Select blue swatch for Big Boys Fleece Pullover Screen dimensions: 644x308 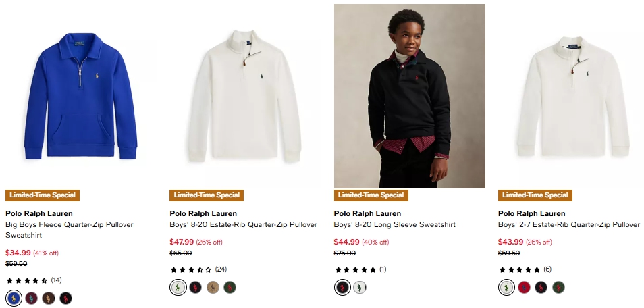tap(14, 298)
